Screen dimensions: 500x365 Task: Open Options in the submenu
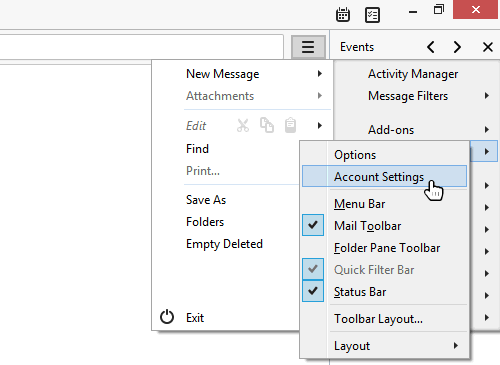click(x=355, y=155)
